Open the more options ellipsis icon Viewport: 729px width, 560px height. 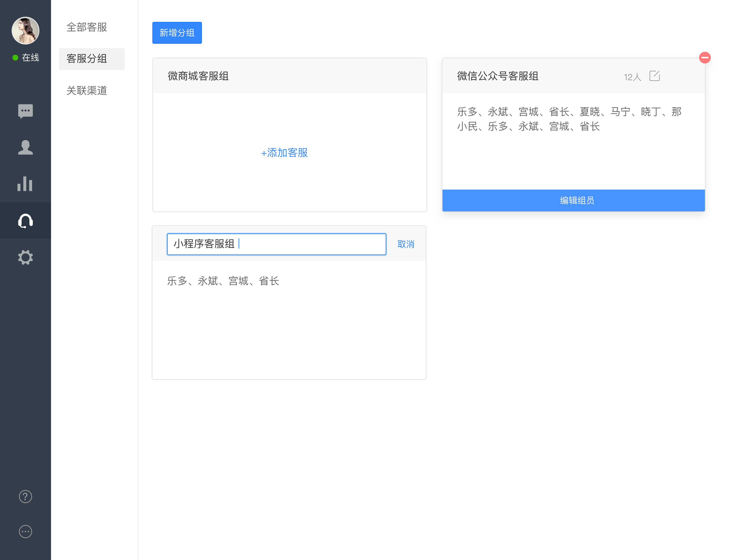(25, 532)
